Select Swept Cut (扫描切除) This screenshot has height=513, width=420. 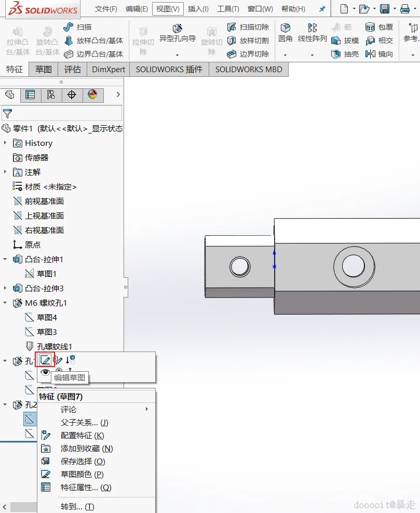248,27
